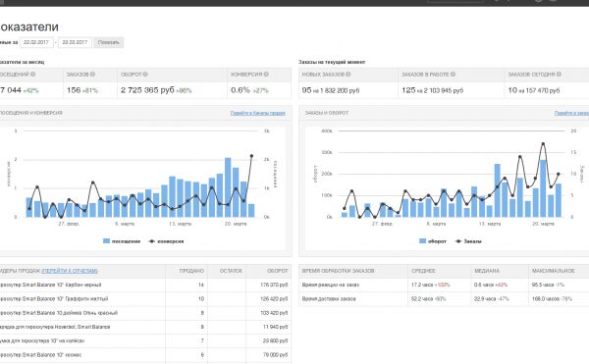Click the 126 420 руб turnover value

coord(274,298)
